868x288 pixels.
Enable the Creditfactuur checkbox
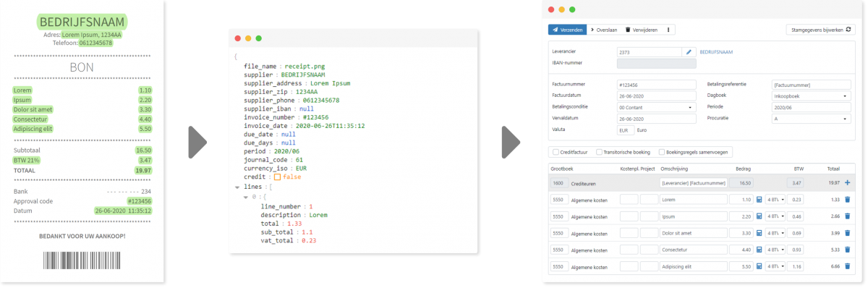556,152
